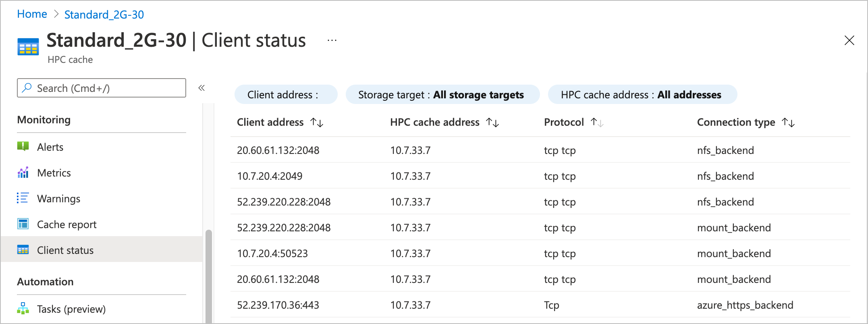Open the Storage target filter
This screenshot has width=868, height=324.
pyautogui.click(x=442, y=95)
